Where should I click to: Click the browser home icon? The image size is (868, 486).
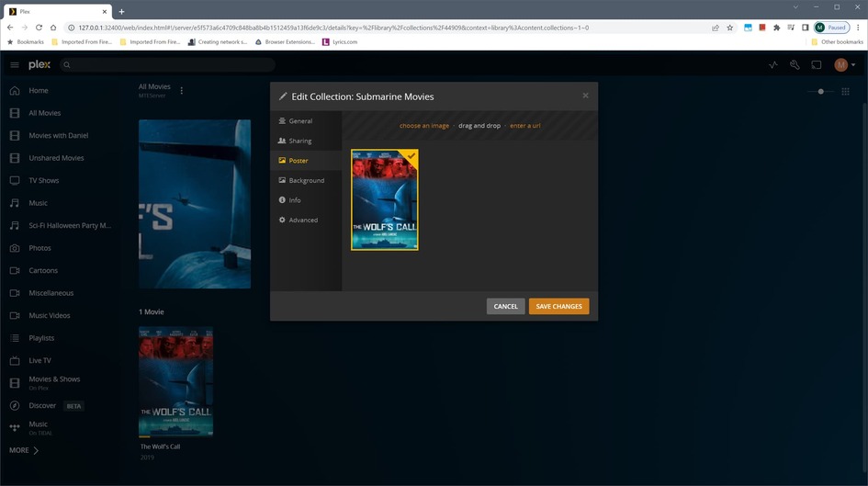(x=53, y=28)
